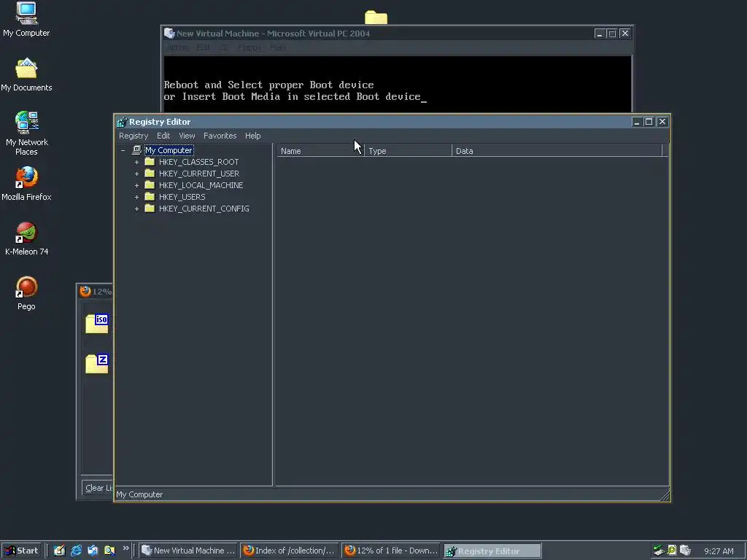Click the HKEY_USERS folder icon

click(150, 197)
